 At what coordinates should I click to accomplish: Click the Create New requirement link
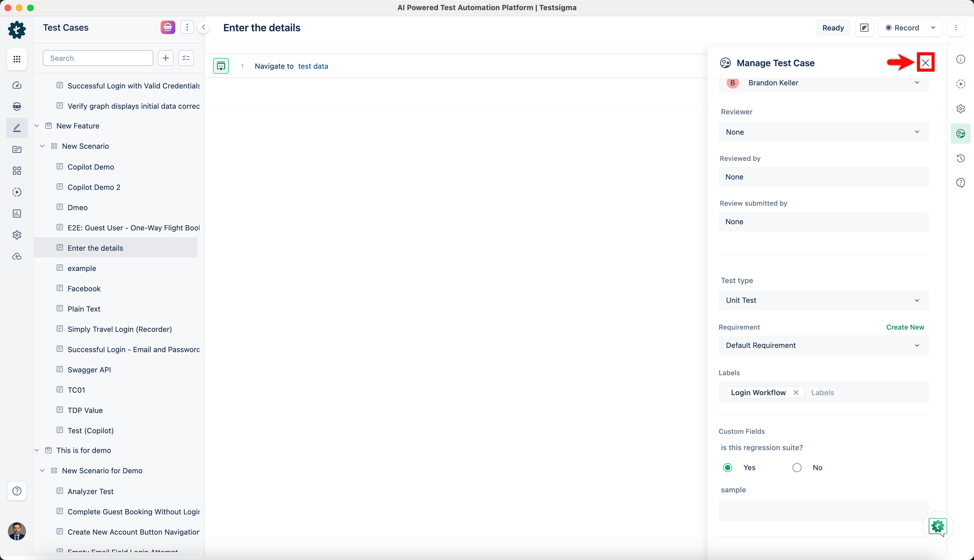click(x=905, y=327)
